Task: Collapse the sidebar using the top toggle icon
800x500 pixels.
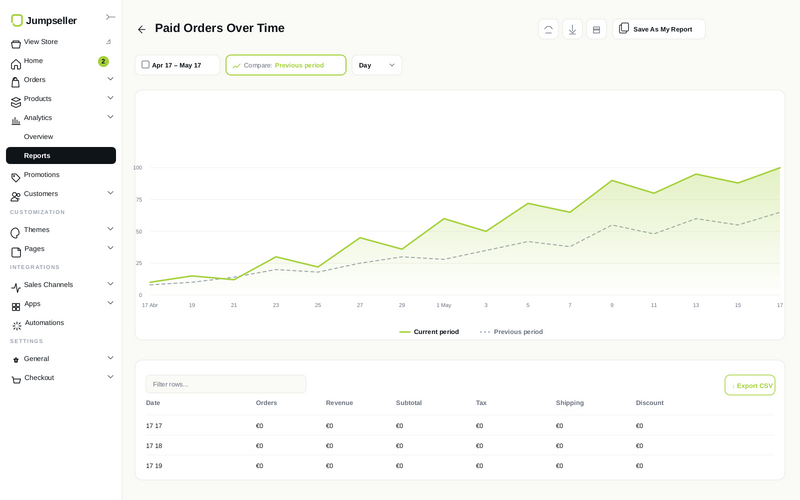Action: tap(110, 17)
